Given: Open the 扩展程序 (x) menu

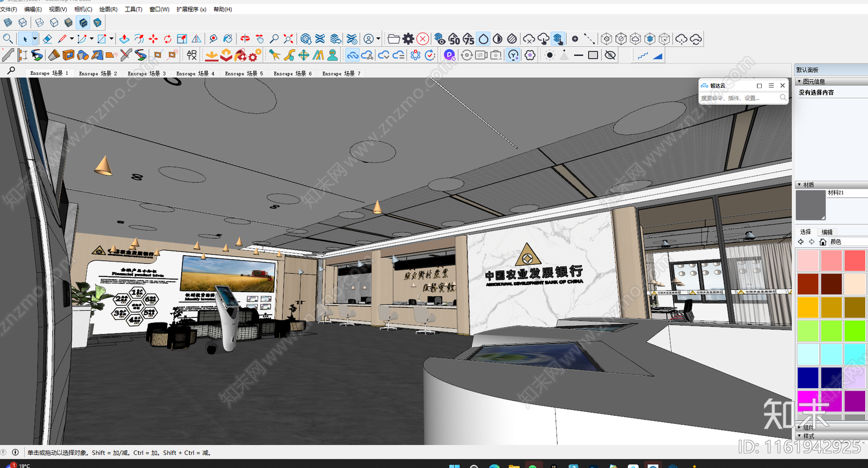Looking at the screenshot, I should coord(191,9).
